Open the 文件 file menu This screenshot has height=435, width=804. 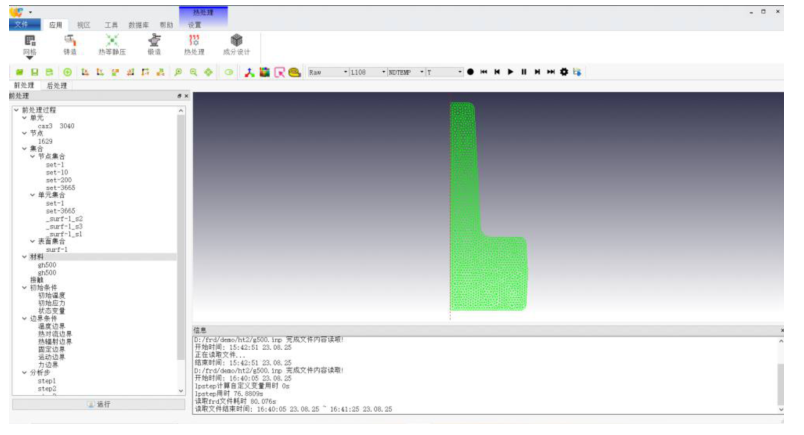[x=25, y=25]
